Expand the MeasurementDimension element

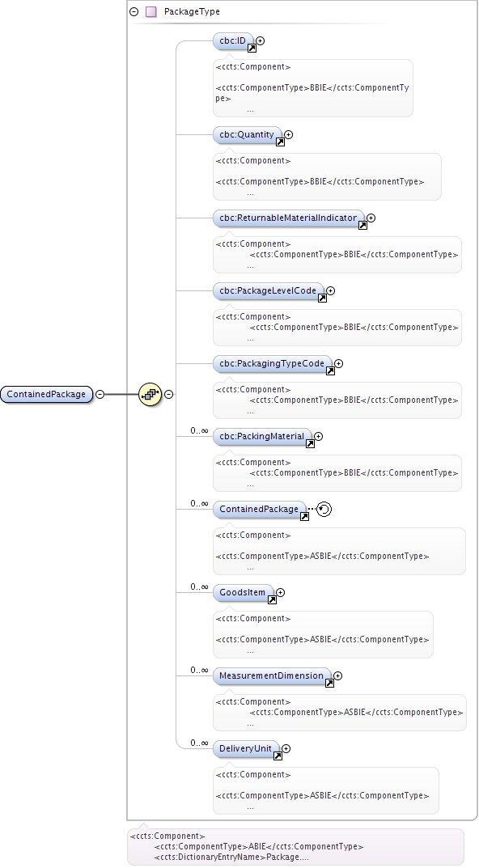(x=337, y=676)
